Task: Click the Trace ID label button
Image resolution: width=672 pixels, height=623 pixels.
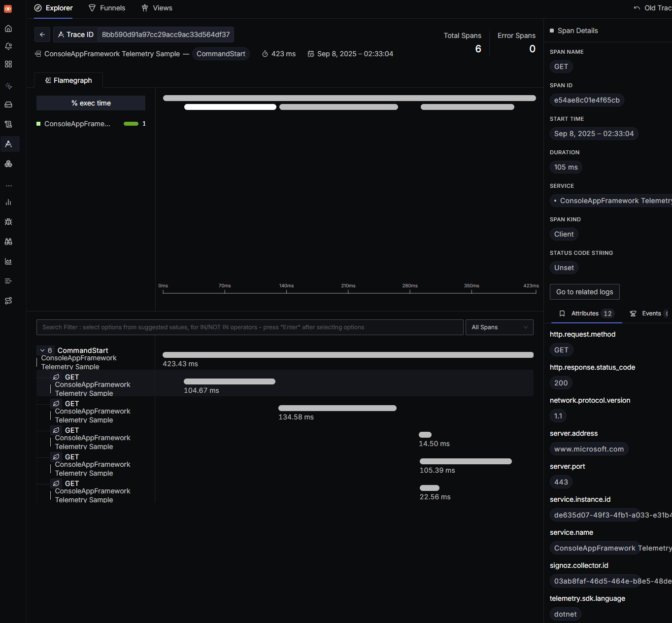Action: 75,35
